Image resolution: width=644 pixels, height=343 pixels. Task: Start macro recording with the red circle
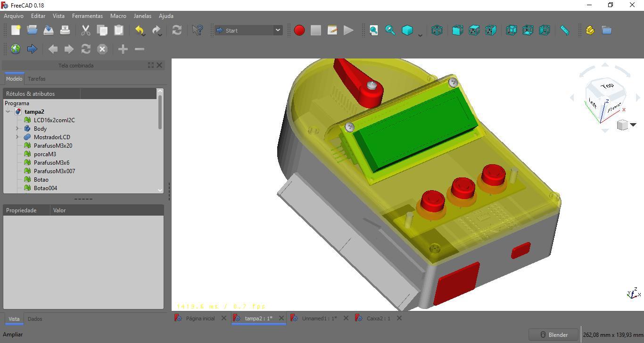299,30
